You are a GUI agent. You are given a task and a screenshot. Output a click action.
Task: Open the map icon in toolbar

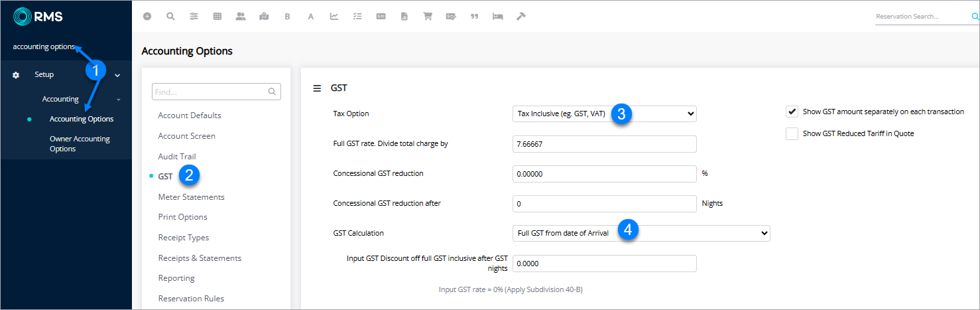pyautogui.click(x=264, y=17)
